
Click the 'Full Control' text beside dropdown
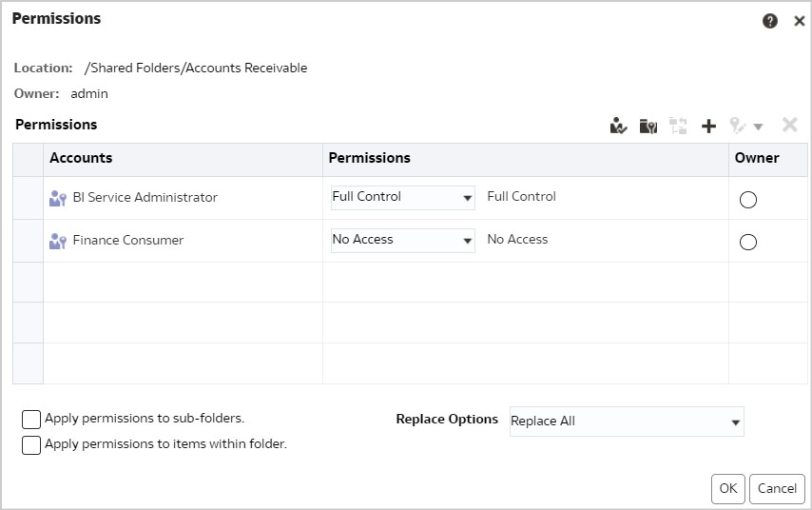tap(521, 196)
